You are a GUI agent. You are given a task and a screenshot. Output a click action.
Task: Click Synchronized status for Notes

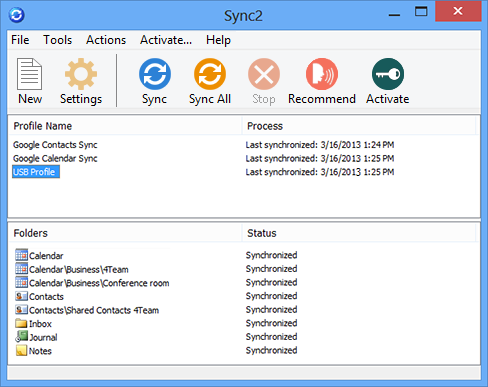pyautogui.click(x=271, y=350)
